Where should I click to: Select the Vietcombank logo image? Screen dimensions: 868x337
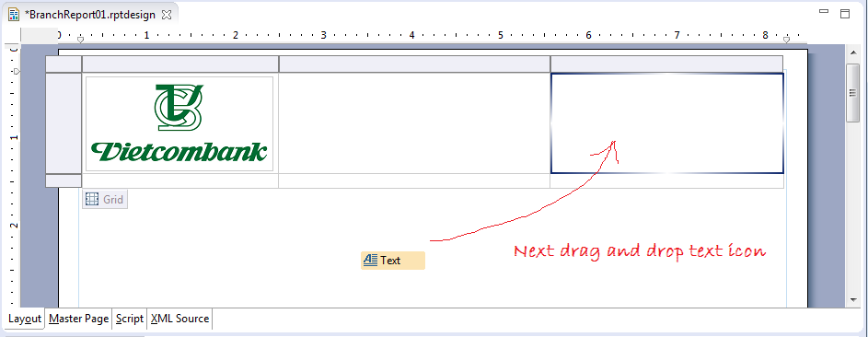point(179,124)
